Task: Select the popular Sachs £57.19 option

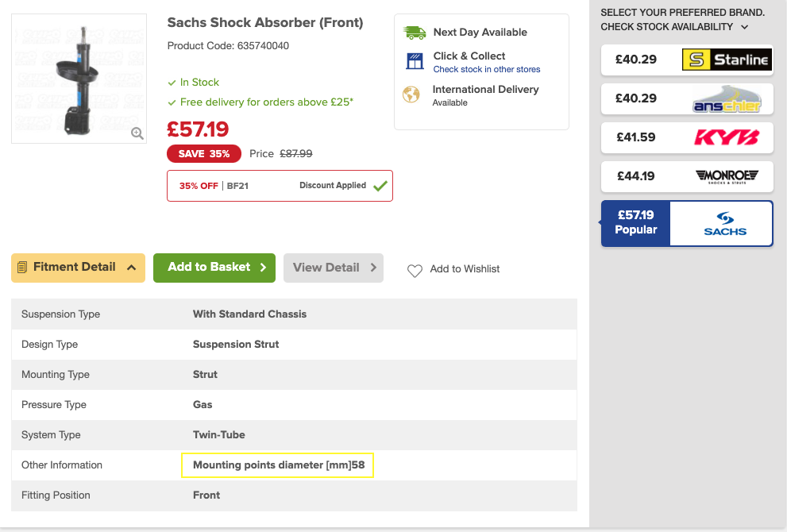Action: [x=687, y=223]
